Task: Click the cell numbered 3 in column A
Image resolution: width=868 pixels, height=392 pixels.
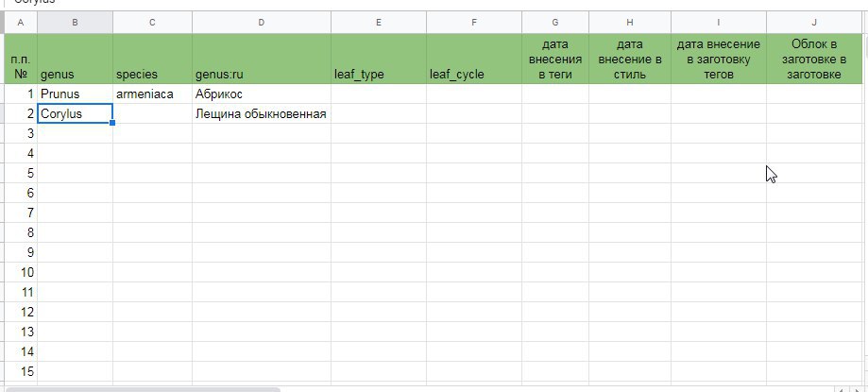Action: tap(21, 133)
